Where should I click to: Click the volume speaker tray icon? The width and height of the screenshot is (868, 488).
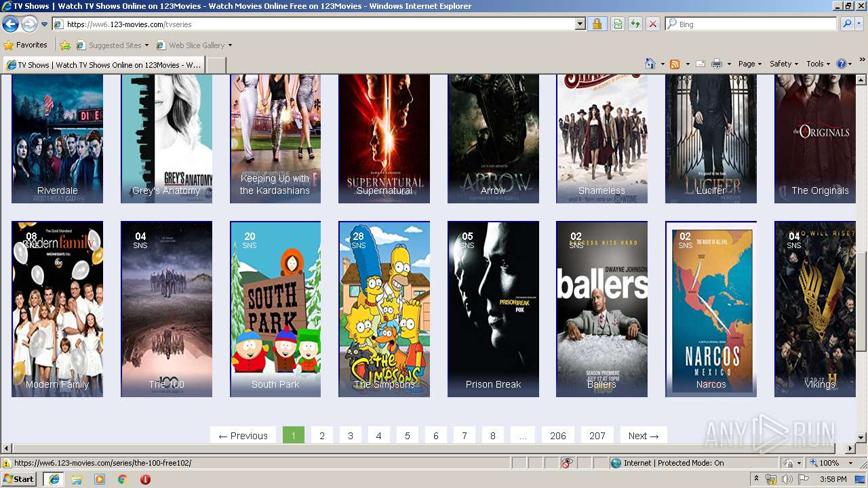pos(787,479)
